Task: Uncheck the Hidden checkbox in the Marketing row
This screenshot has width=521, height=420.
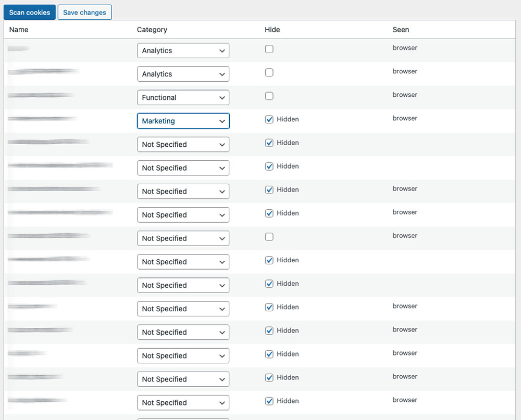Action: click(269, 119)
